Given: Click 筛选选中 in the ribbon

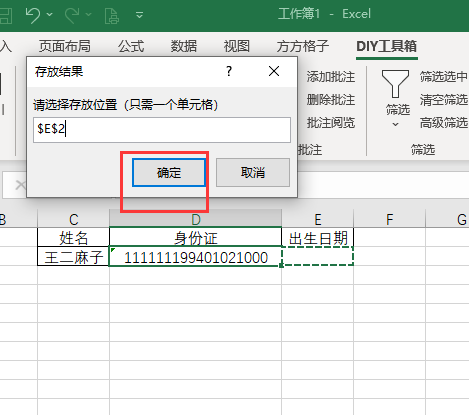Looking at the screenshot, I should tap(444, 77).
